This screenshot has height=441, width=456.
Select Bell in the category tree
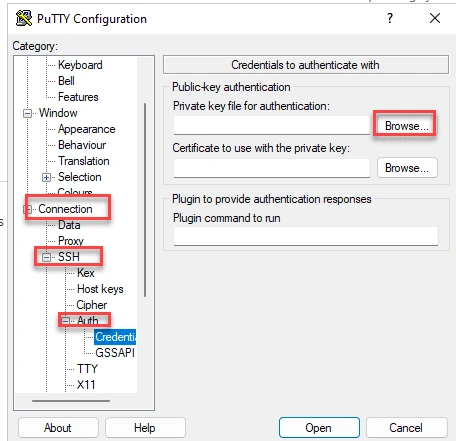tap(66, 81)
